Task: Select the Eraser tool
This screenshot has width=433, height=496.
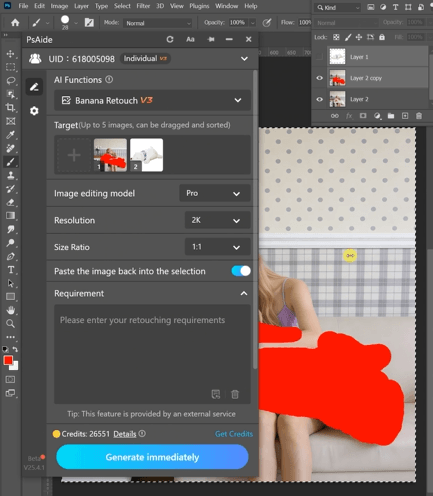Action: coord(10,202)
